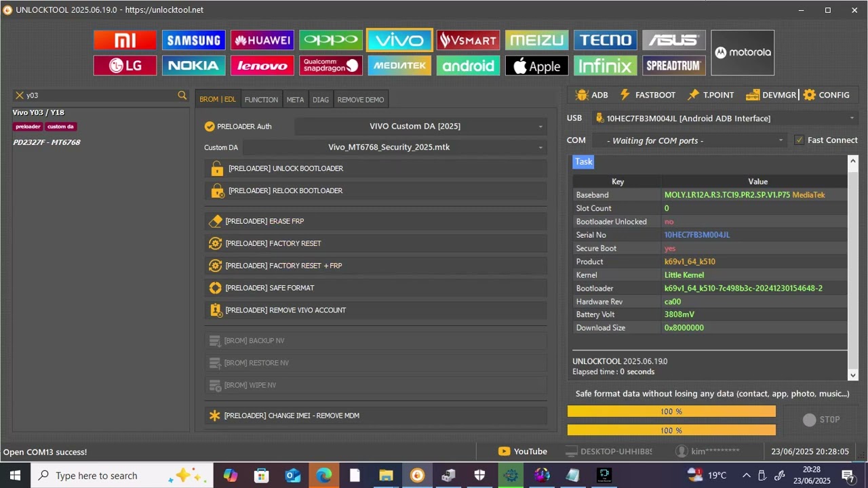Open the Custom DA file dropdown
Image resolution: width=868 pixels, height=488 pixels.
coord(395,147)
